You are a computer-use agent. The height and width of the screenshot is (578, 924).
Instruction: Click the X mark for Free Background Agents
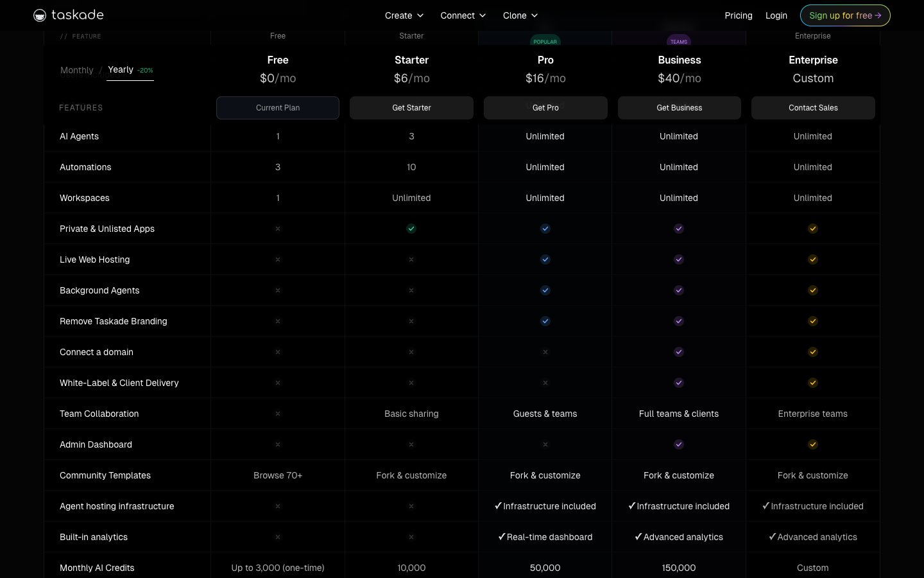click(278, 290)
